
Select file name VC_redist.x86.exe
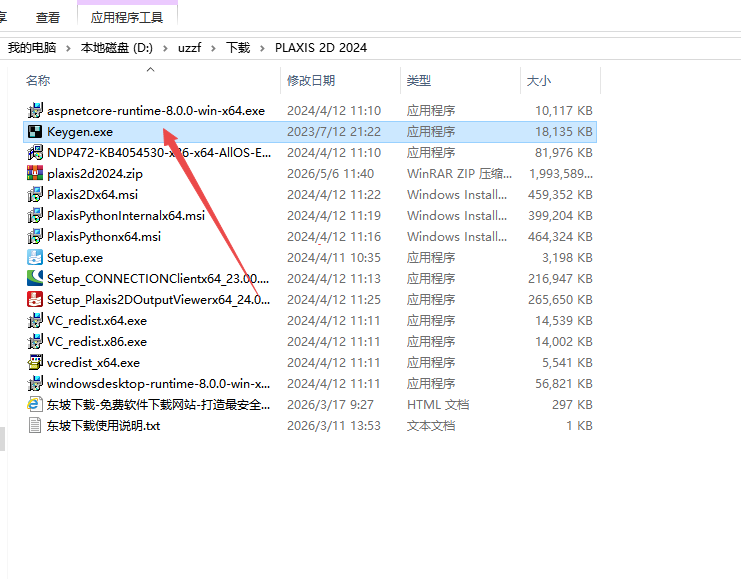(x=97, y=342)
